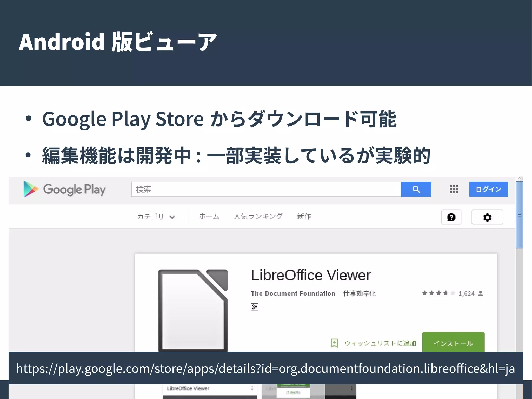Expand the カテゴリ dropdown
Image resolution: width=532 pixels, height=399 pixels.
coord(156,217)
